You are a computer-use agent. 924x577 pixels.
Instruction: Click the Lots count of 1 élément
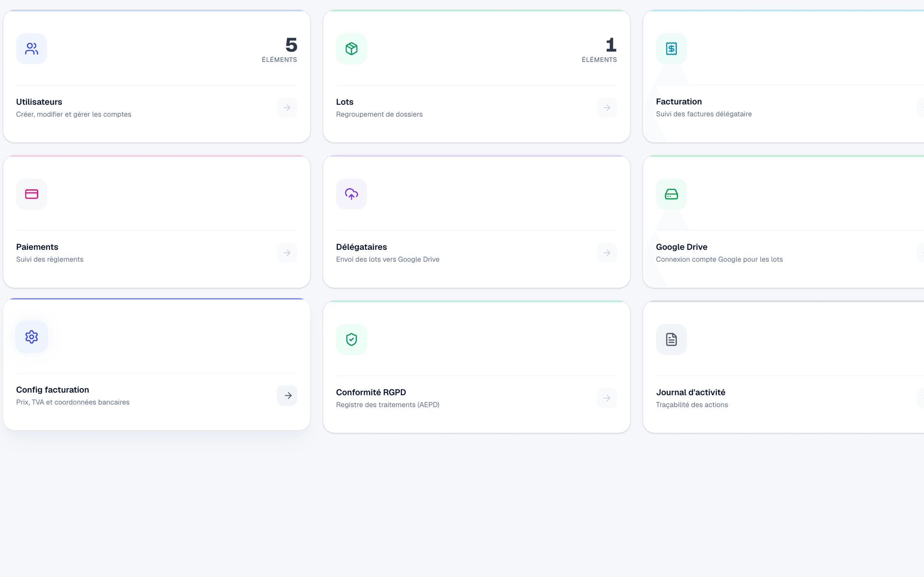599,50
